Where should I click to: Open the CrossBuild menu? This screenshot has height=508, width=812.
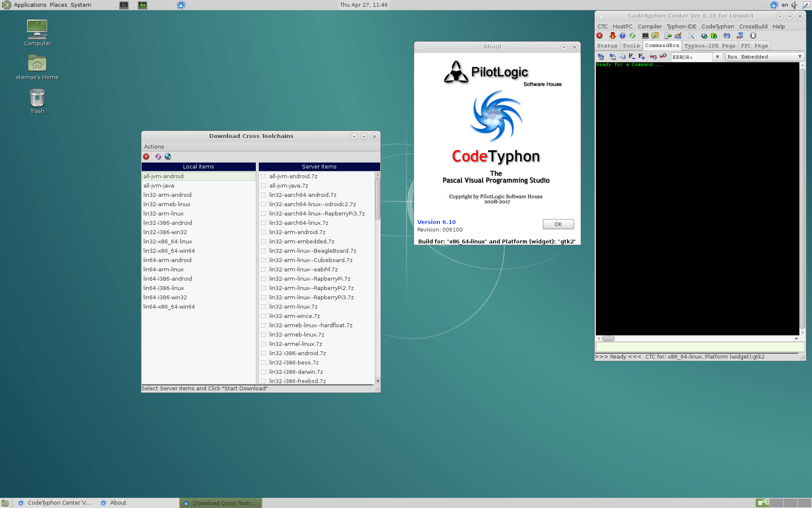coord(753,26)
